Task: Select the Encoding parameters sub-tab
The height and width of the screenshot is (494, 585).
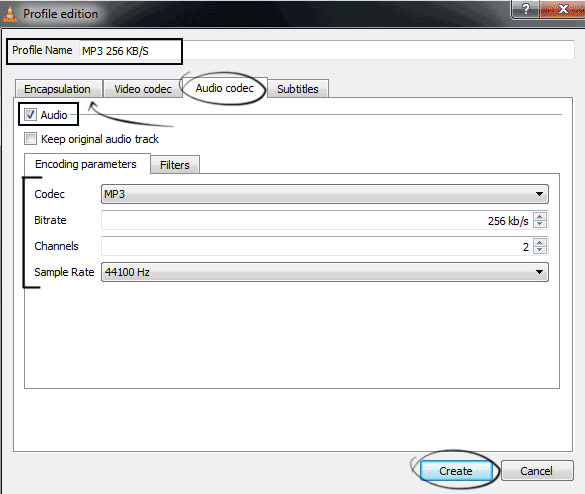Action: point(87,164)
